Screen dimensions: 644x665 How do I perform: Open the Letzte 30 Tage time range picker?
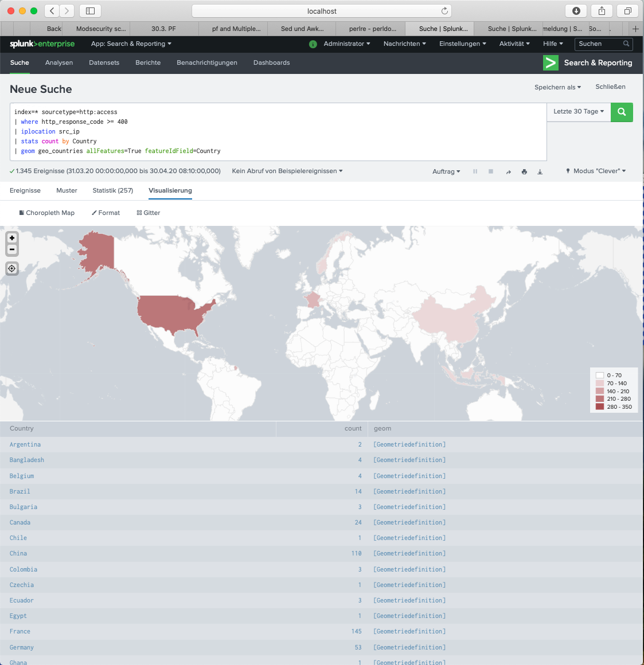pos(578,112)
